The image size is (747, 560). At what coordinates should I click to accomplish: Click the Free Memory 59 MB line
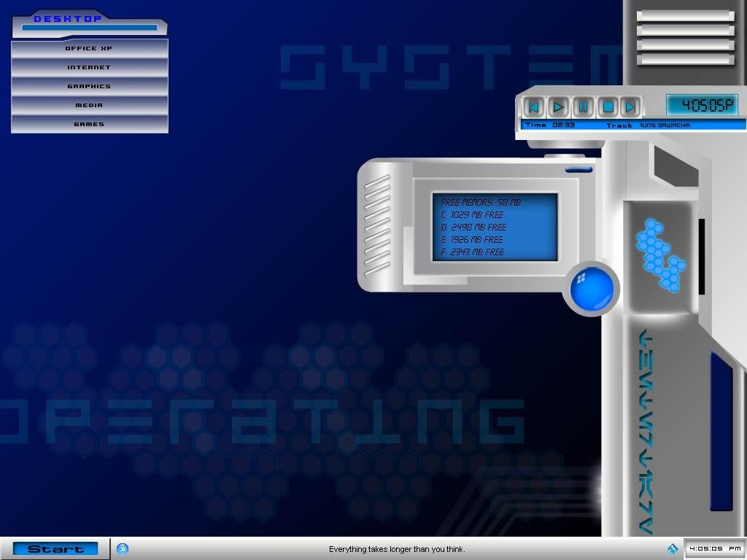click(x=481, y=203)
